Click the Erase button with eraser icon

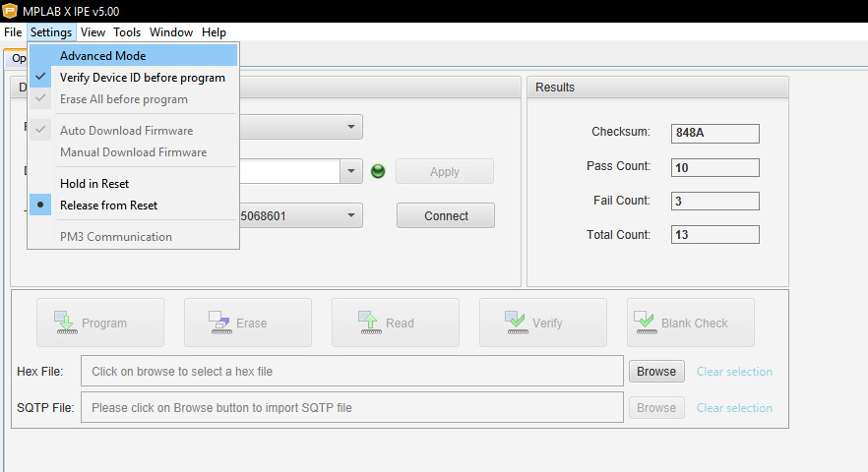pyautogui.click(x=248, y=323)
